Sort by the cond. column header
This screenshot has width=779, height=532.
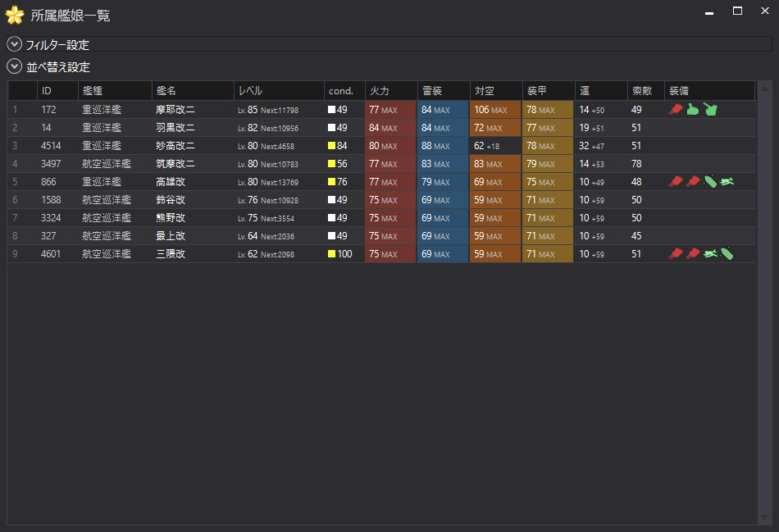(x=344, y=90)
